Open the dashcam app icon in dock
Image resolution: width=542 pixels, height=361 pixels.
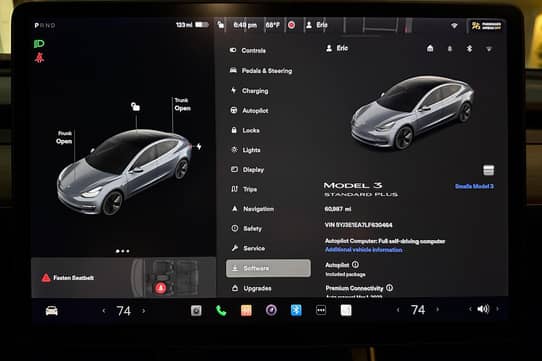click(196, 311)
